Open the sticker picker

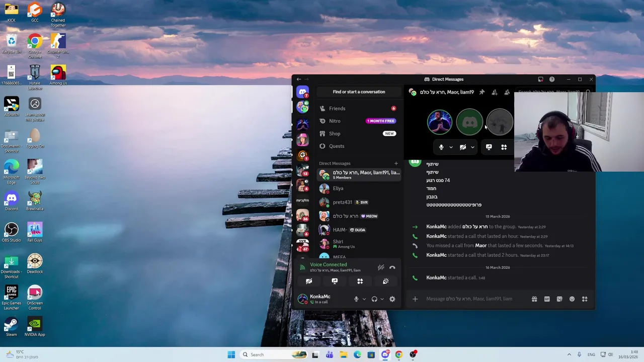point(559,299)
